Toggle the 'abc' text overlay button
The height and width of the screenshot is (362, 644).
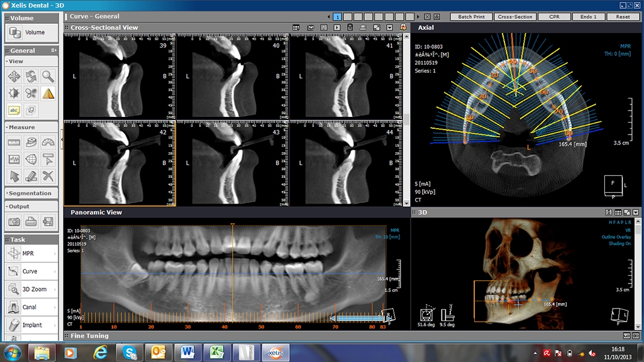coord(14,110)
